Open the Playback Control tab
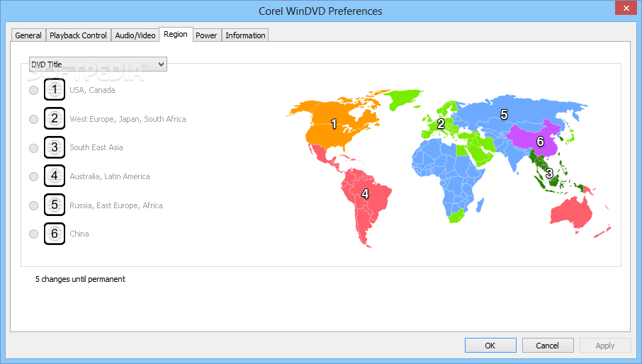Screen dimensions: 642x364 [78, 35]
